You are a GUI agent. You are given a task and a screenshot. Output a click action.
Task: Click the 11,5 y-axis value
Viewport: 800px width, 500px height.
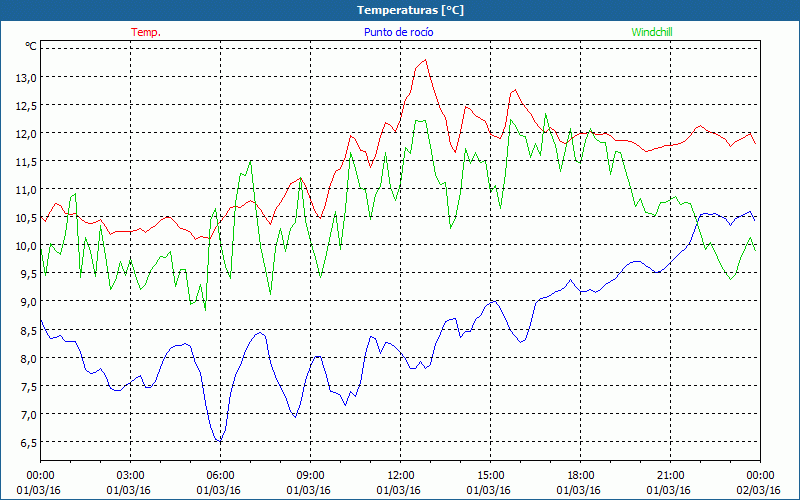[x=27, y=162]
